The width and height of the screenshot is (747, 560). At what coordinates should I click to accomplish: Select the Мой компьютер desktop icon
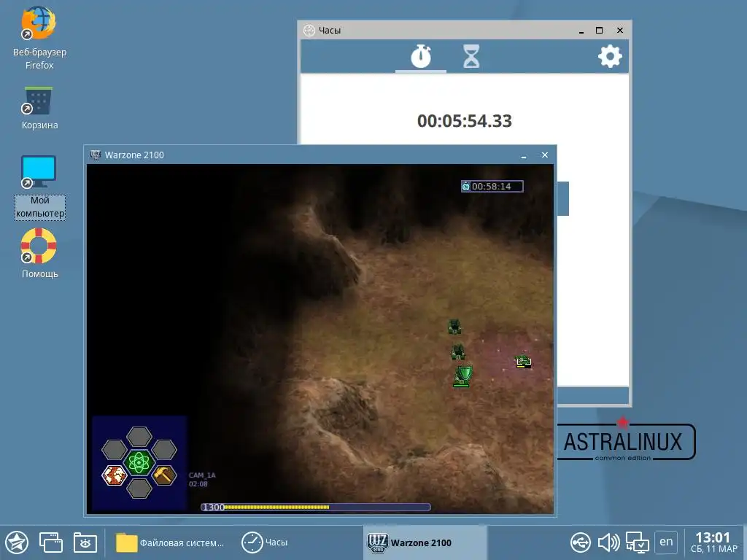[39, 187]
